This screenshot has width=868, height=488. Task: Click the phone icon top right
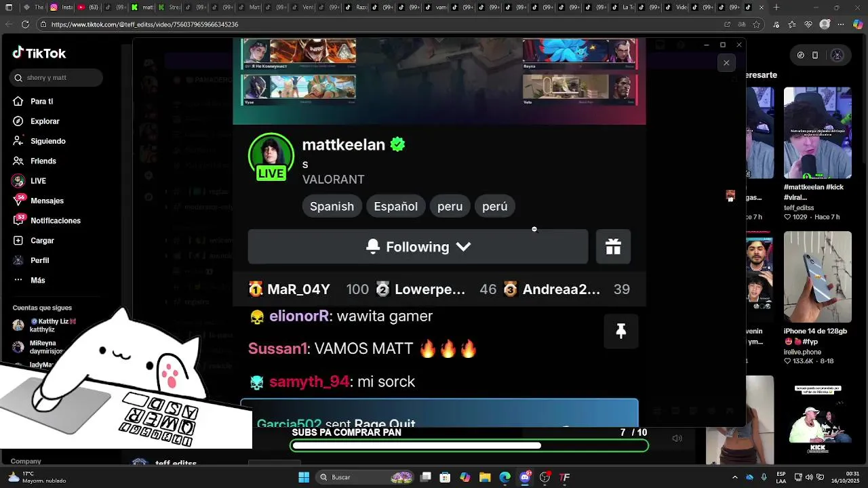(x=815, y=56)
